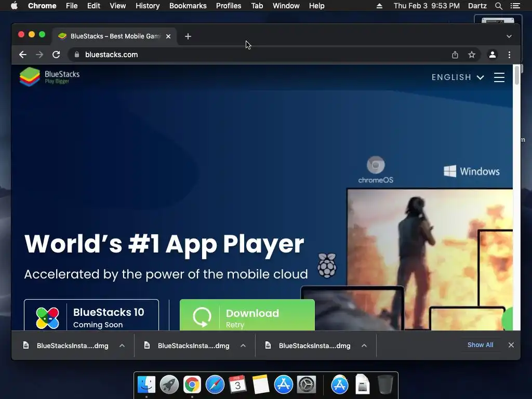The width and height of the screenshot is (532, 399).
Task: Expand options for first dmg download
Action: (122, 345)
